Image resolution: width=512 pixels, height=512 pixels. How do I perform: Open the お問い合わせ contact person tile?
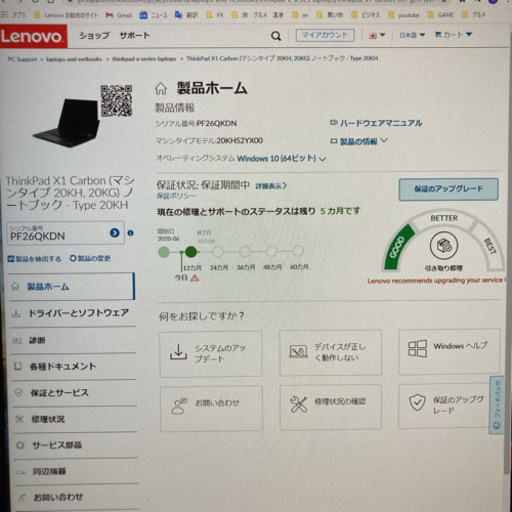pyautogui.click(x=211, y=408)
